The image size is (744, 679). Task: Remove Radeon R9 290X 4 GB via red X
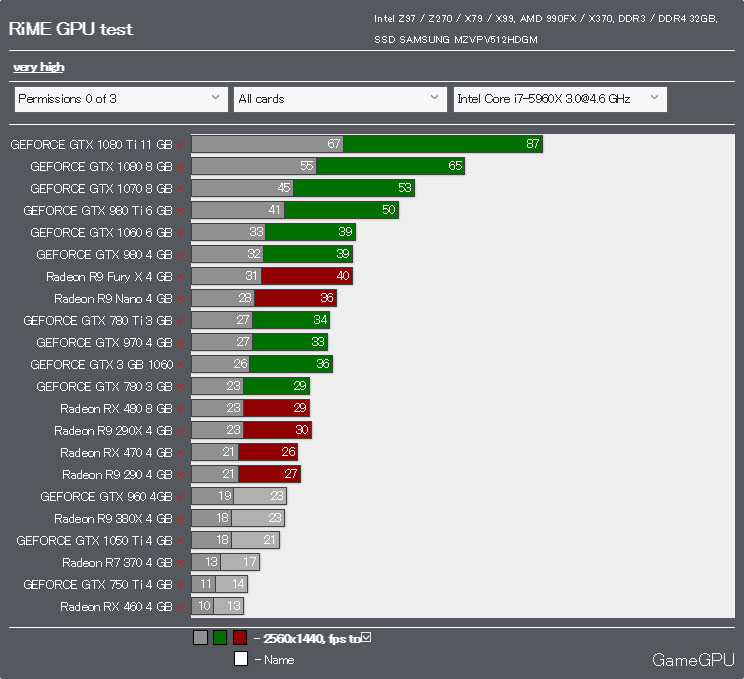coord(180,431)
